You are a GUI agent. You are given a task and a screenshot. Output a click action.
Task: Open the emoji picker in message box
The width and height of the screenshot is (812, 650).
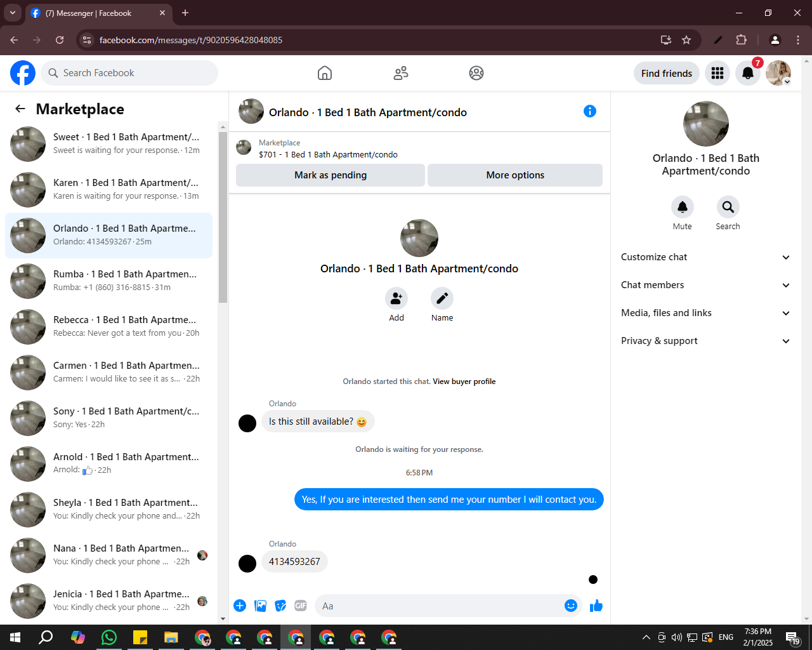coord(571,606)
